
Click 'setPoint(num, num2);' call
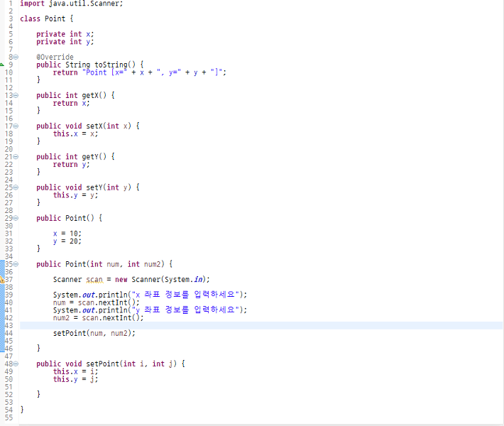tap(94, 333)
